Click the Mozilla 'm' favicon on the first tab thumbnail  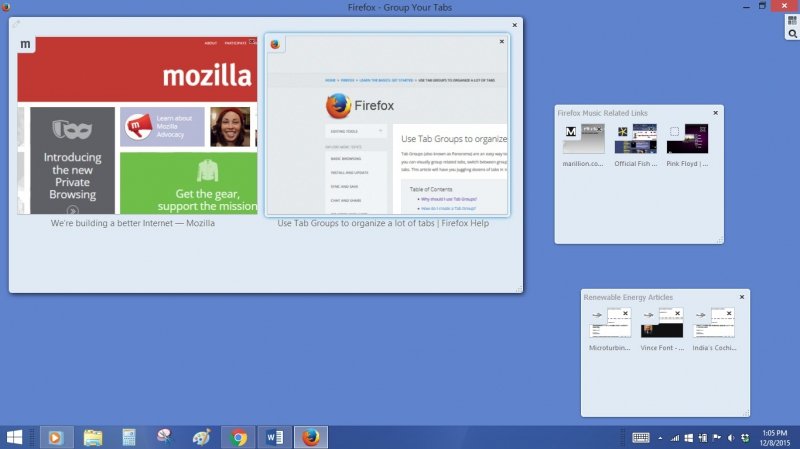coord(26,44)
